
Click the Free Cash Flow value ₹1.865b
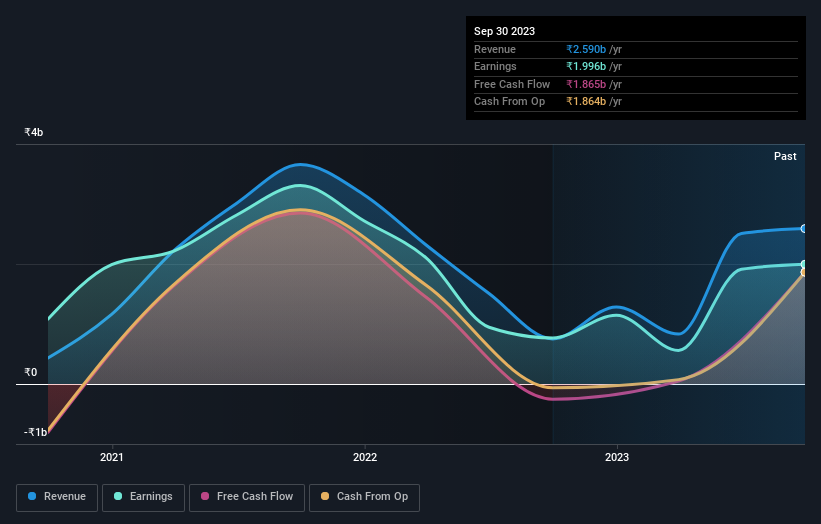tap(586, 84)
